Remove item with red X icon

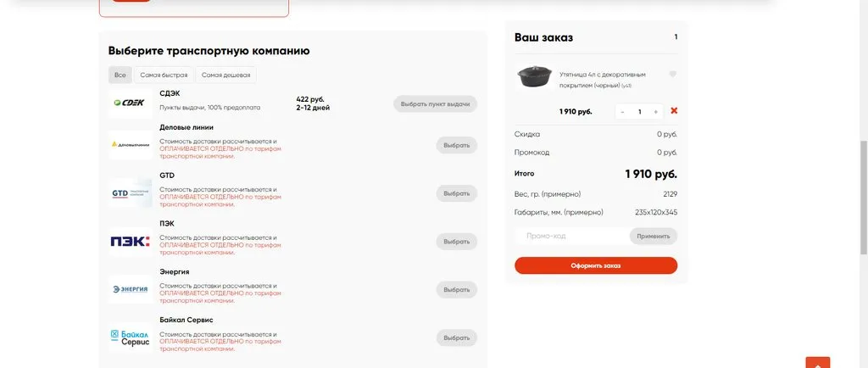pyautogui.click(x=674, y=111)
